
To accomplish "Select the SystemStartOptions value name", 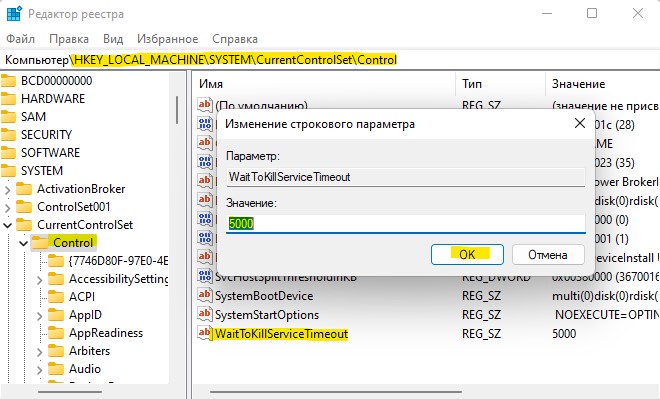I will (267, 315).
